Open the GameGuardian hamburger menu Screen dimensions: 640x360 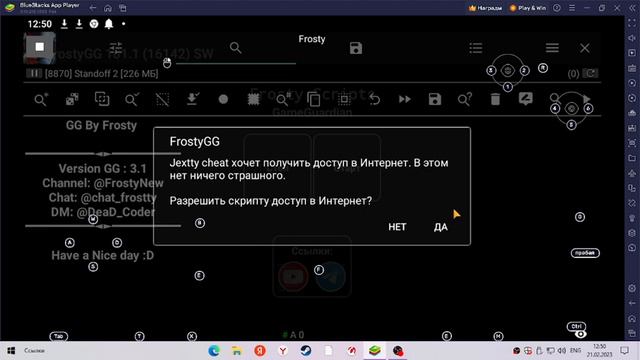point(552,48)
